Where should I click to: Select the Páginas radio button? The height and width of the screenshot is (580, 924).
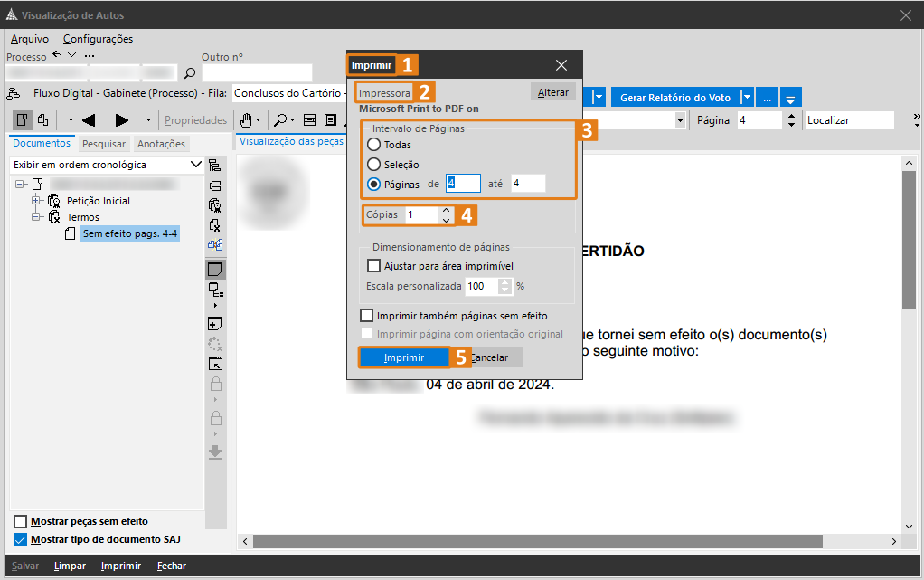373,184
